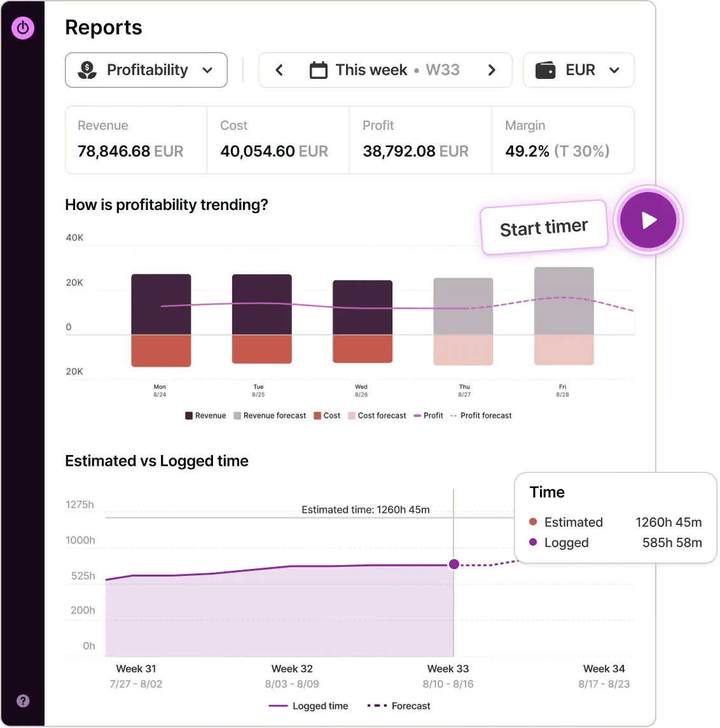
Task: Click the Friday cost forecast bar
Action: (x=564, y=350)
